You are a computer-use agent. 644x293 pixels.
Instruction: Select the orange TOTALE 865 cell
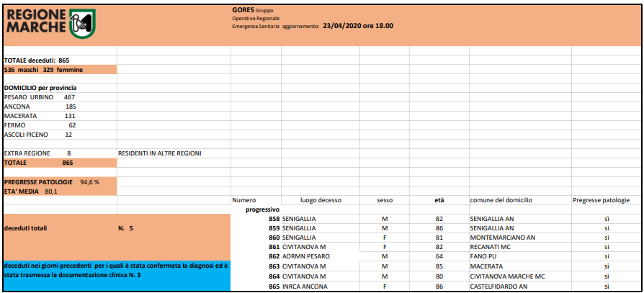click(x=60, y=163)
